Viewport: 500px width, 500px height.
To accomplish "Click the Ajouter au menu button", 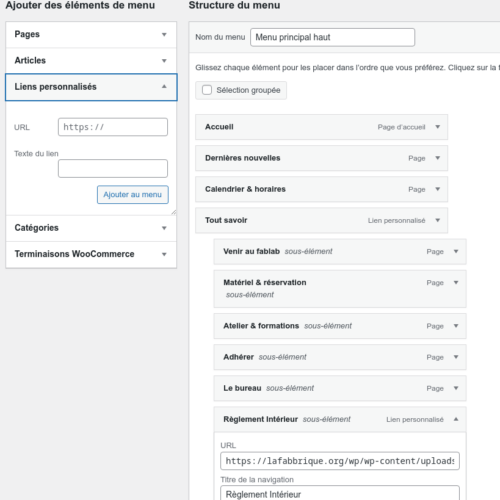I will click(x=133, y=194).
